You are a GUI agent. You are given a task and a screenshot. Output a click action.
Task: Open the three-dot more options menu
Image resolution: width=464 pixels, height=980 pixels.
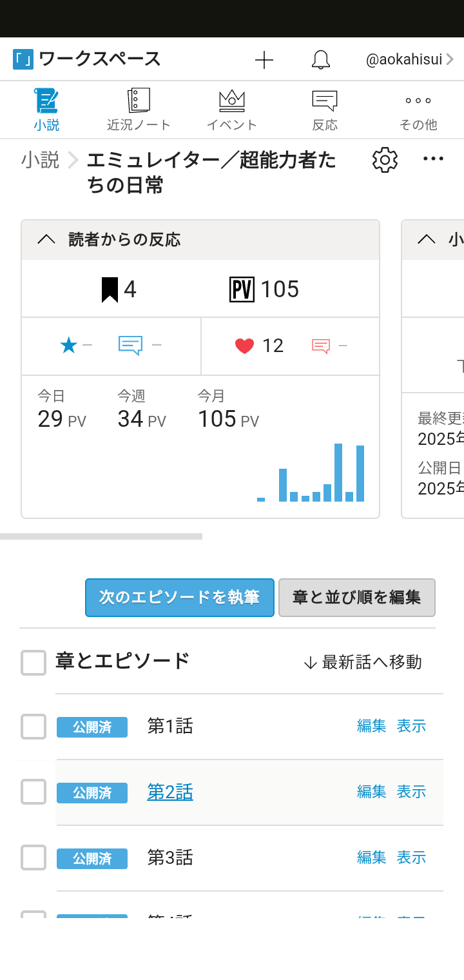[x=433, y=159]
